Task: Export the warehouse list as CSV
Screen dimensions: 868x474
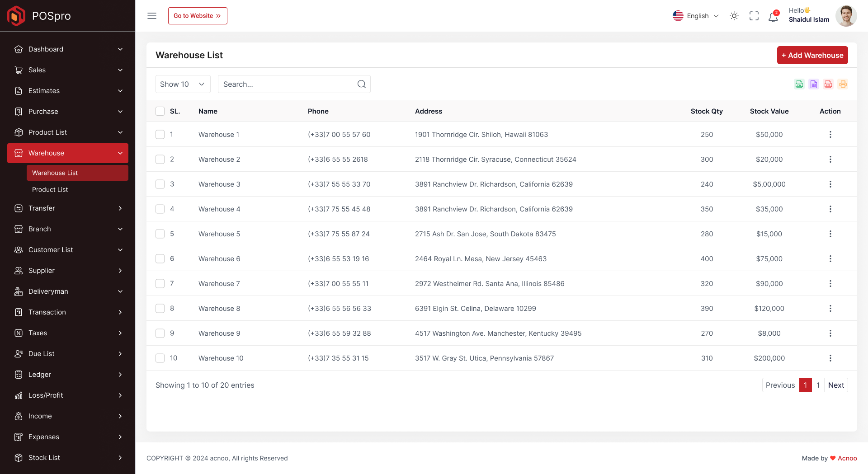Action: click(x=799, y=84)
